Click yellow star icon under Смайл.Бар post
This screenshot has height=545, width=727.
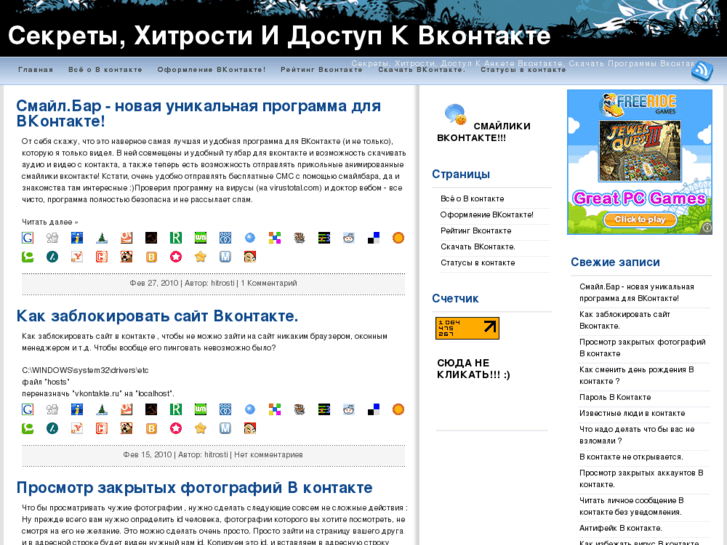pos(200,256)
